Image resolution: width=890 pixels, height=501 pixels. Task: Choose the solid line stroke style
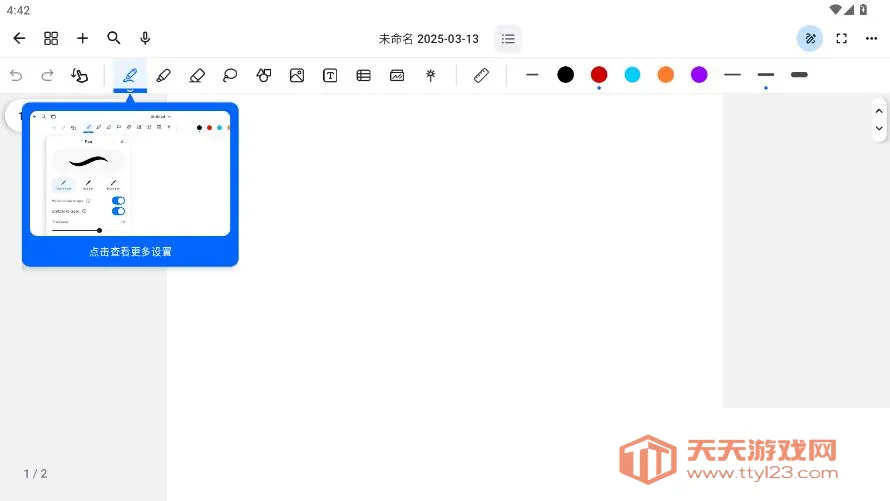pyautogui.click(x=532, y=75)
